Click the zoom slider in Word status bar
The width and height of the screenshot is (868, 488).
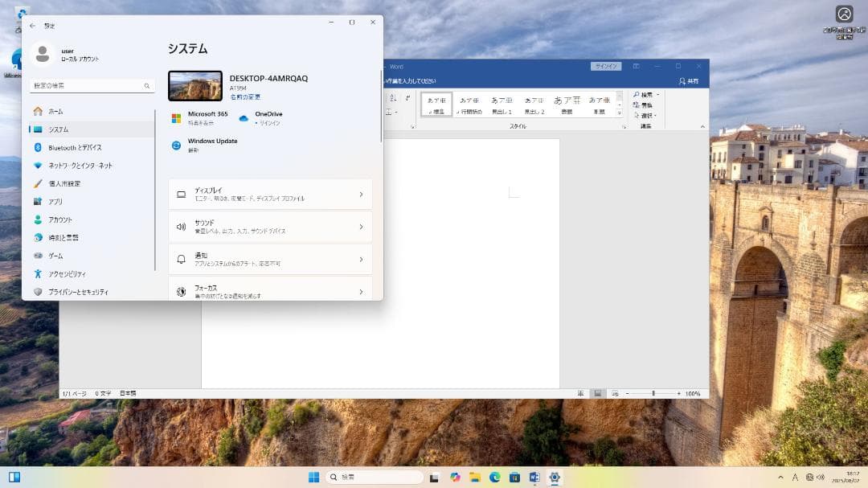pos(653,393)
